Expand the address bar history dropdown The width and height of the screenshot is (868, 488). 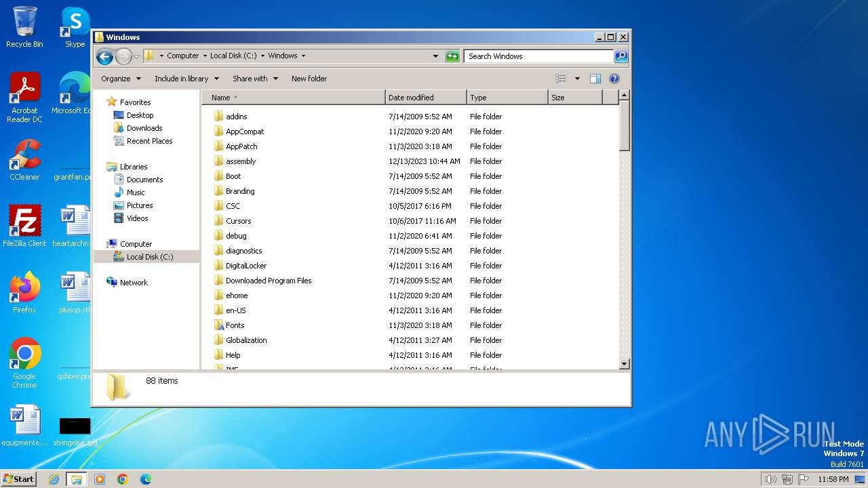pos(435,56)
